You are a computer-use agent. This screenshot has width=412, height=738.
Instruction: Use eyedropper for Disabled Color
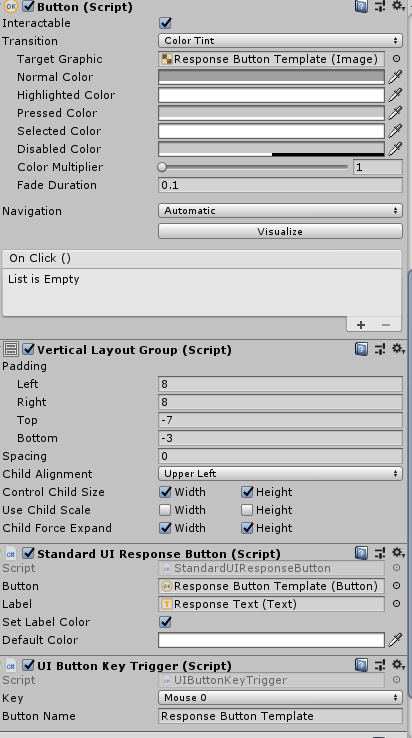tap(396, 149)
